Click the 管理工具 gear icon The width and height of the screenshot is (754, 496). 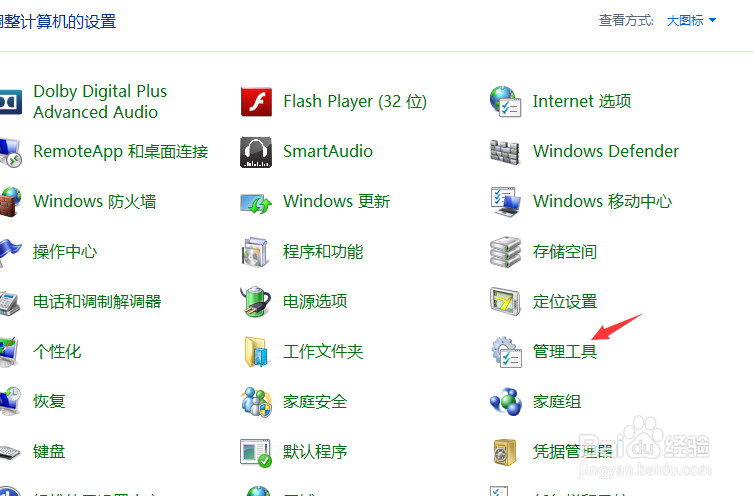click(506, 352)
